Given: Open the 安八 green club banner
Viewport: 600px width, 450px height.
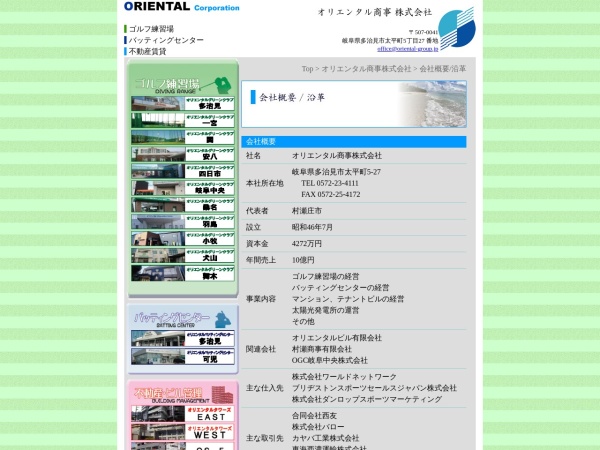Looking at the screenshot, I should pyautogui.click(x=183, y=154).
